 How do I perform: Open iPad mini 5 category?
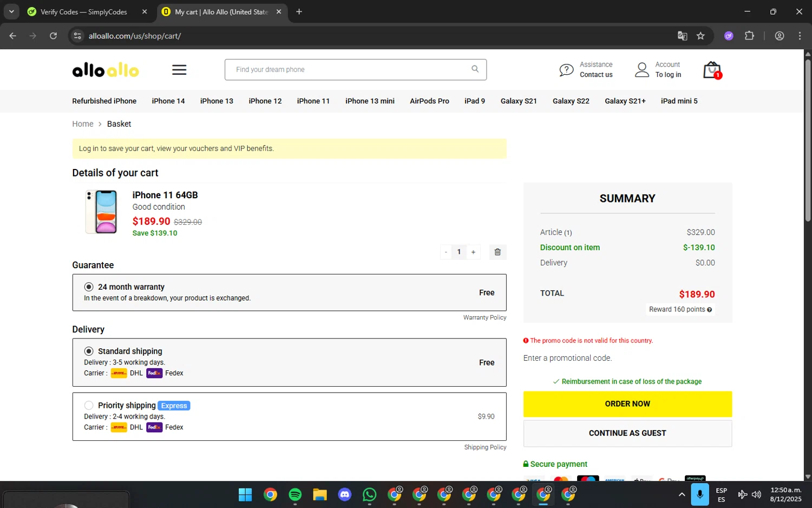click(679, 101)
